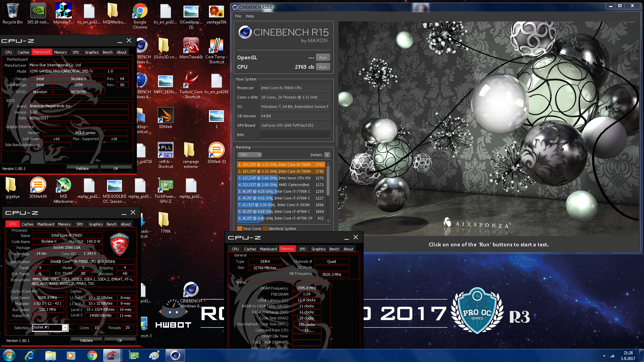
Task: Open the Recycle Bin desktop icon
Action: [13, 13]
